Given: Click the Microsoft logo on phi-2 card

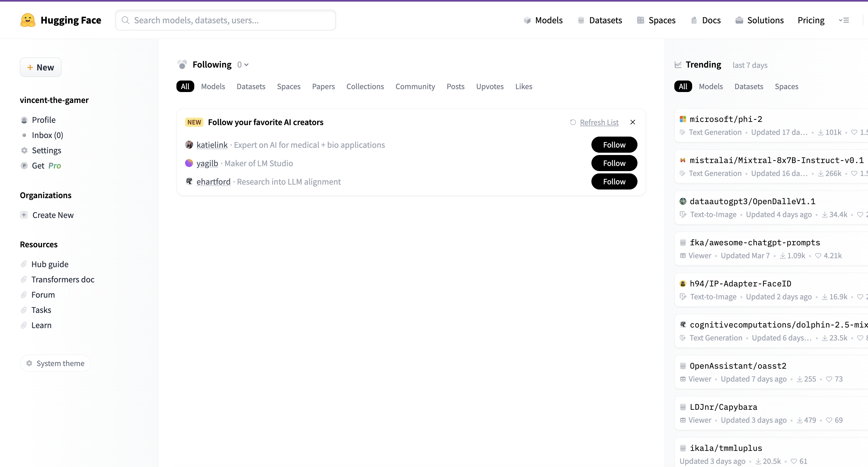Looking at the screenshot, I should pos(683,119).
